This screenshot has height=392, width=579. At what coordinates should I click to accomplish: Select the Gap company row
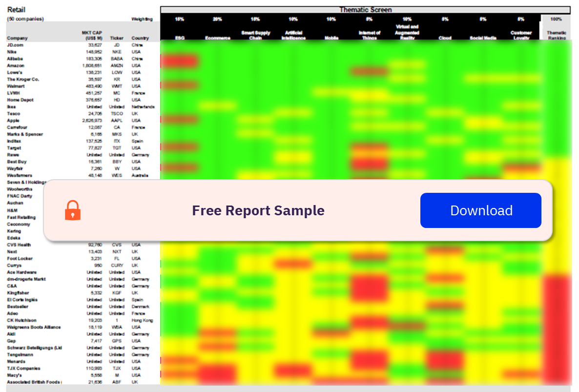[x=83, y=341]
